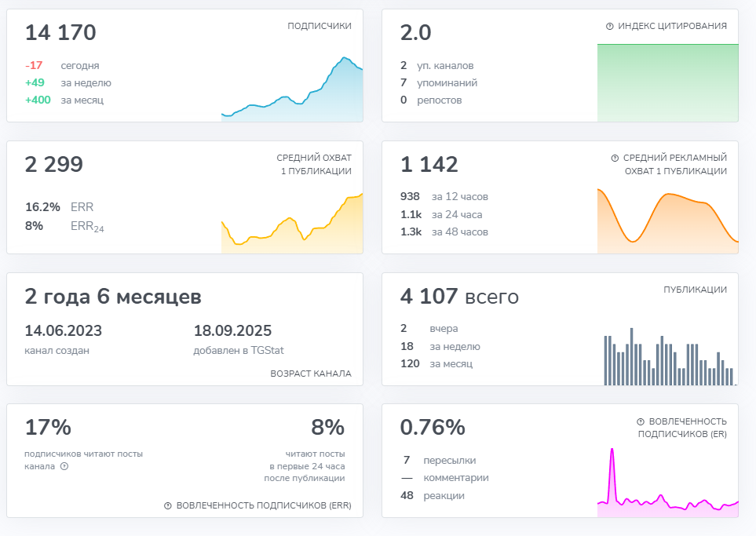
Task: Click the '4 107 всего' publications total
Action: (x=459, y=297)
